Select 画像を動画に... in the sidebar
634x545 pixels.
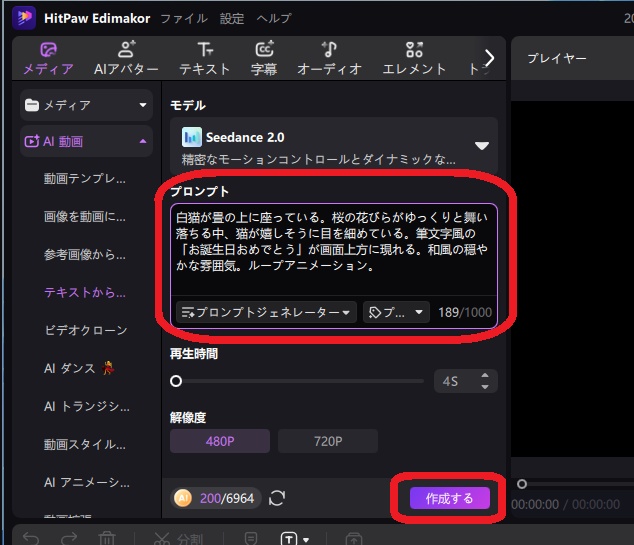pyautogui.click(x=85, y=217)
